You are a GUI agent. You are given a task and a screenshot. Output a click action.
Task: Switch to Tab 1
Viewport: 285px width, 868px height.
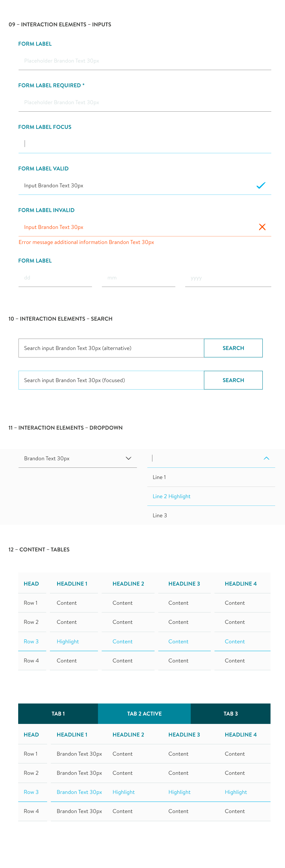tap(58, 714)
